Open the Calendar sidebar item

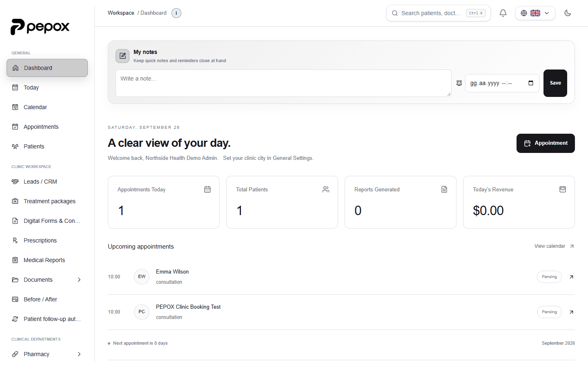[x=47, y=107]
